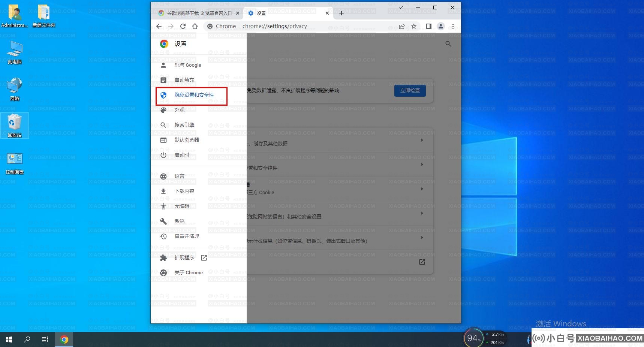Toggle the side panel icon in Chrome toolbar
Image resolution: width=644 pixels, height=347 pixels.
click(x=429, y=26)
